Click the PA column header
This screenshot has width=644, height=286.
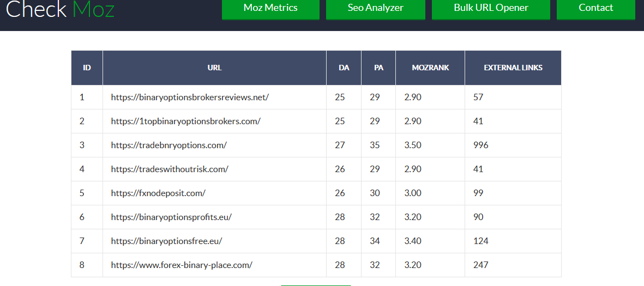[x=378, y=68]
